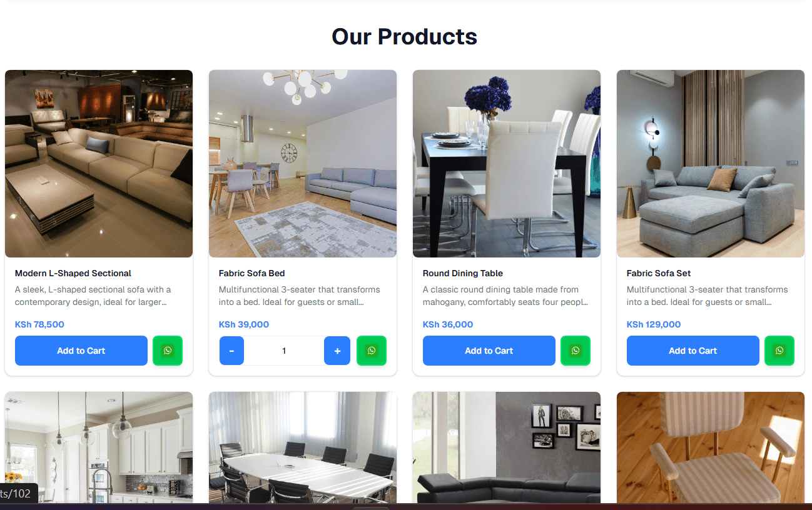The width and height of the screenshot is (812, 510).
Task: Add Modern L-Shaped Sectional to cart
Action: 81,351
